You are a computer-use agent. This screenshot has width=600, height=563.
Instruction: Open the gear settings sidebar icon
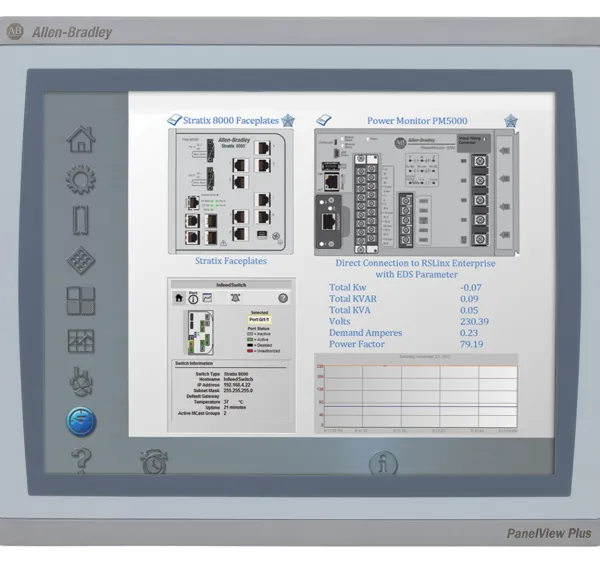click(x=81, y=180)
